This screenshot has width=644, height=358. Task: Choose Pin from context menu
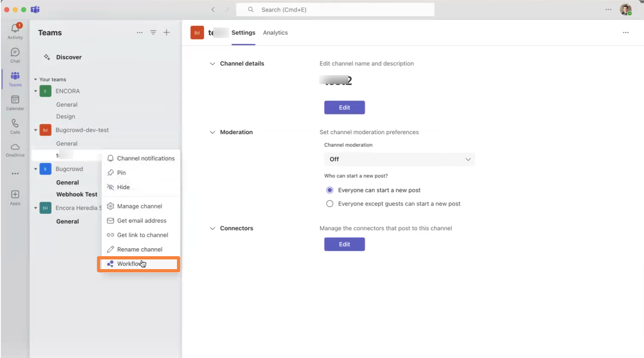click(141, 173)
